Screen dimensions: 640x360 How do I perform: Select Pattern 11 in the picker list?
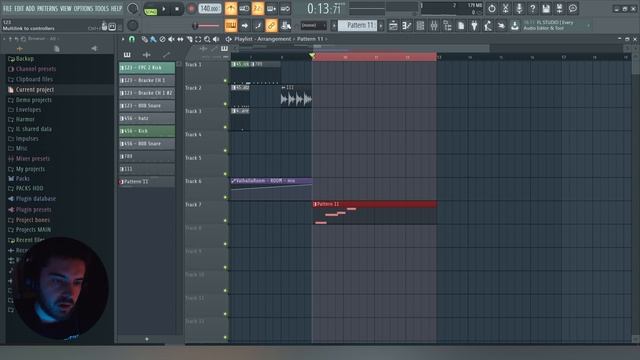(147, 182)
